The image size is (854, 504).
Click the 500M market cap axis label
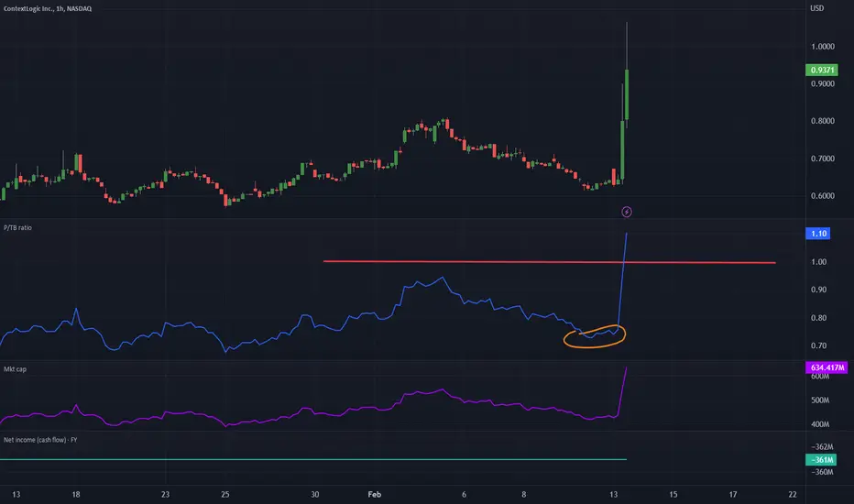(820, 400)
